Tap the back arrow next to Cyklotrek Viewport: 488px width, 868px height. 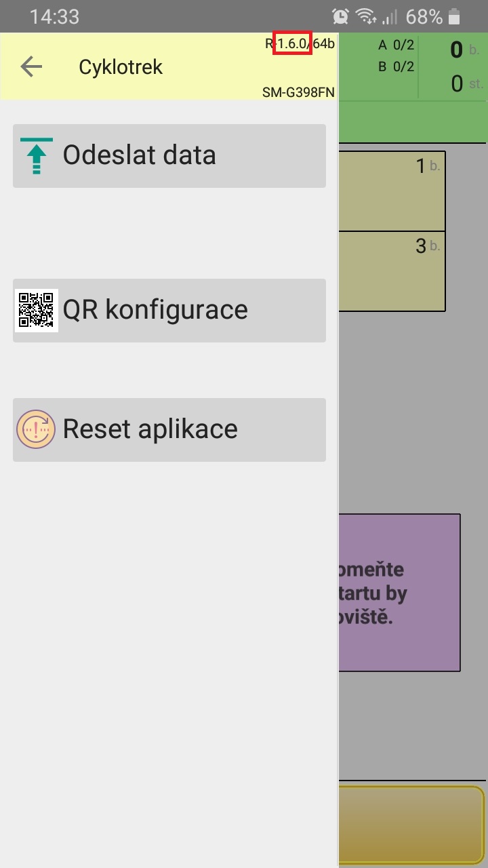pos(31,66)
